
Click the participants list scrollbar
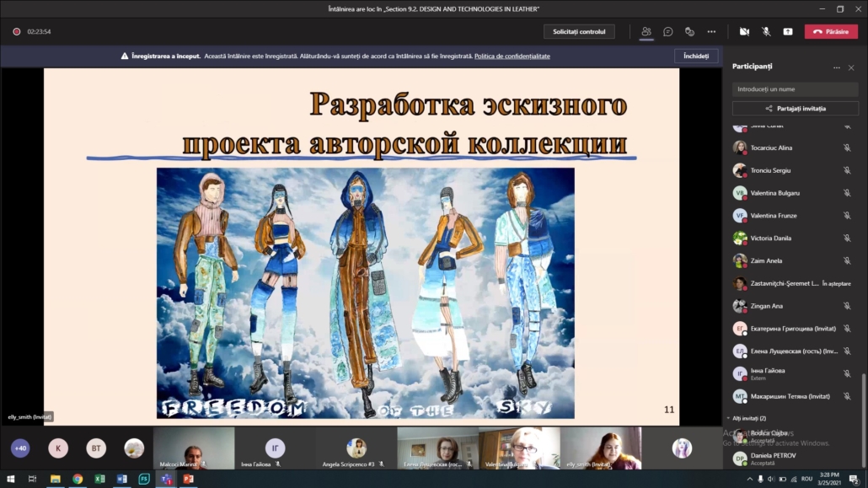click(x=863, y=420)
